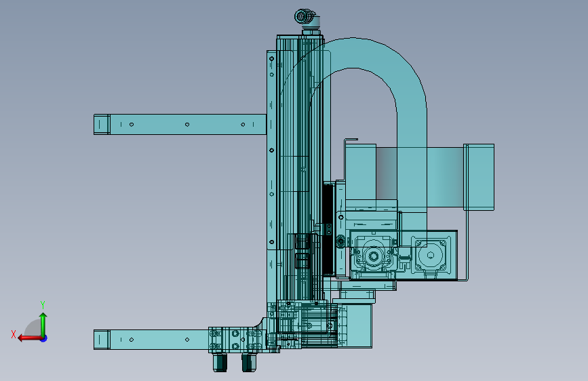Image resolution: width=588 pixels, height=381 pixels.
Task: Select the tall vertical column rail
Action: [x=299, y=169]
